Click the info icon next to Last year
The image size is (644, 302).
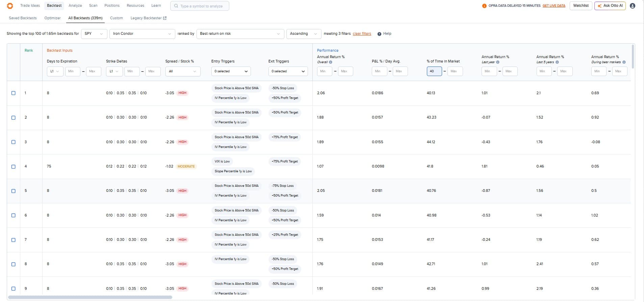tap(498, 62)
